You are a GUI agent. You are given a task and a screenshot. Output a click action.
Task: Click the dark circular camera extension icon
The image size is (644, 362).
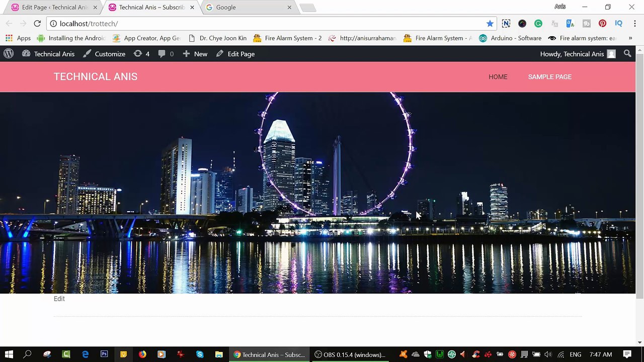[522, 24]
